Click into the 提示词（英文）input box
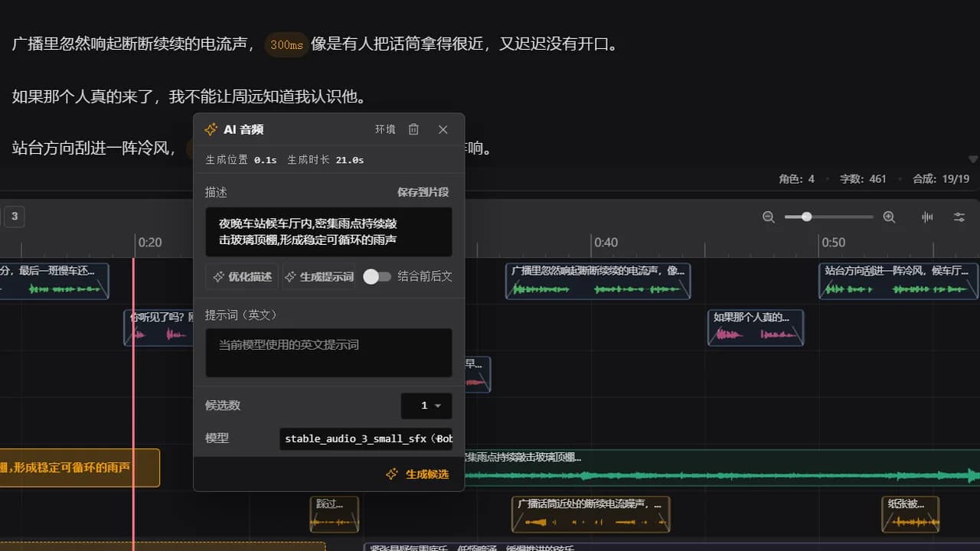 tap(328, 353)
